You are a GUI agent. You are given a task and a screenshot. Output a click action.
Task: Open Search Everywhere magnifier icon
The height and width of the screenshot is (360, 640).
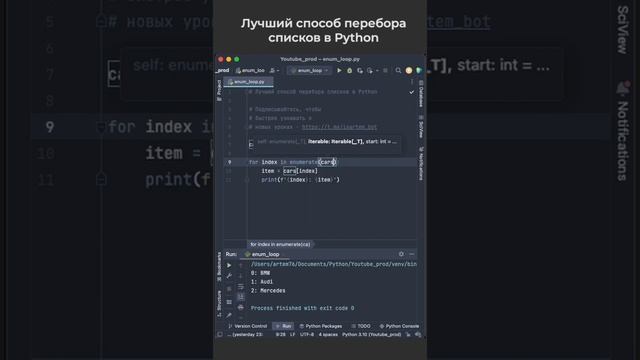(398, 71)
